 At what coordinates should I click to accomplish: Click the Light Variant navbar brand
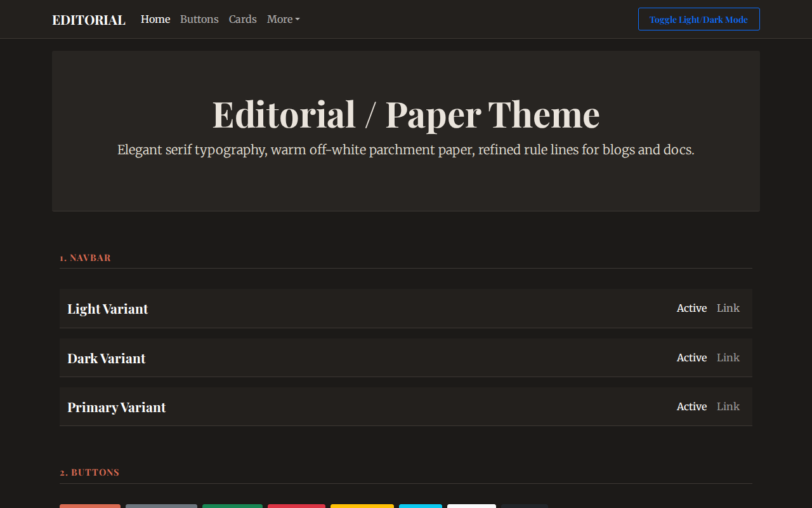click(x=108, y=309)
